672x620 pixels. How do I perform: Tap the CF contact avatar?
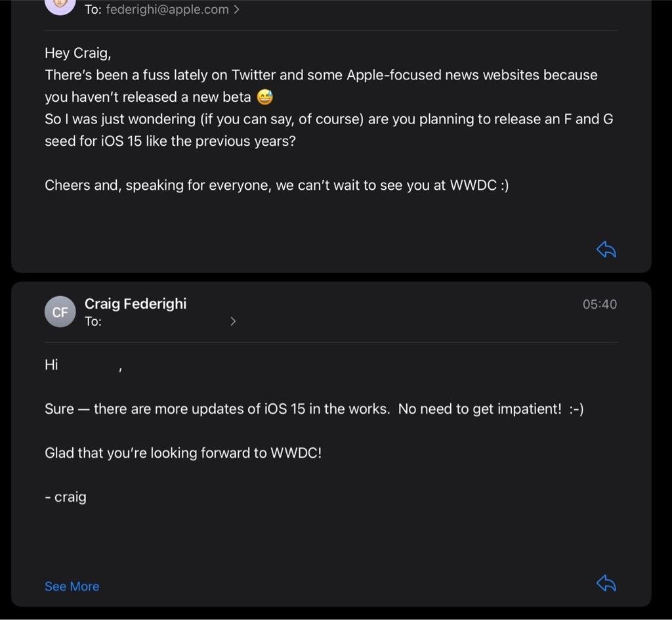[60, 312]
